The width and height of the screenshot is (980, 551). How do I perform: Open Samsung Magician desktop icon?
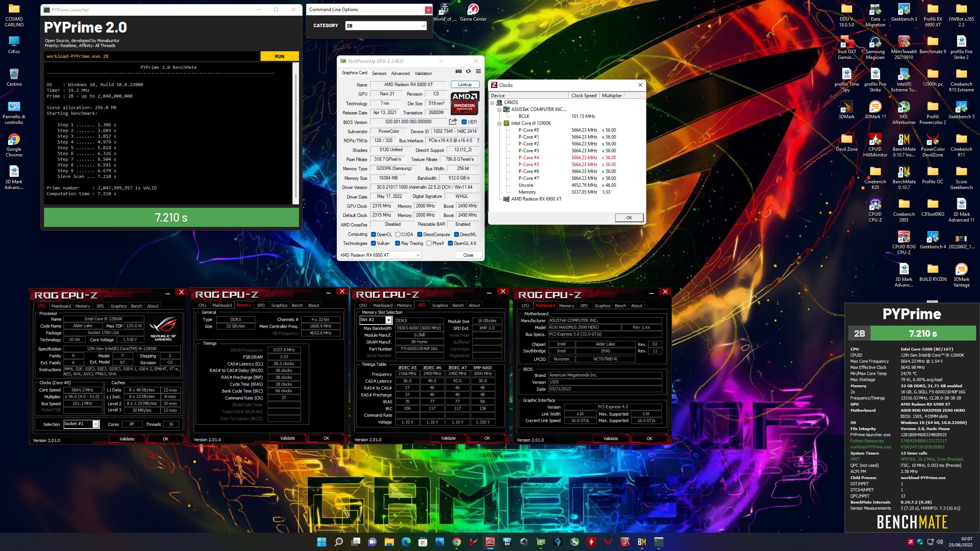click(x=875, y=47)
